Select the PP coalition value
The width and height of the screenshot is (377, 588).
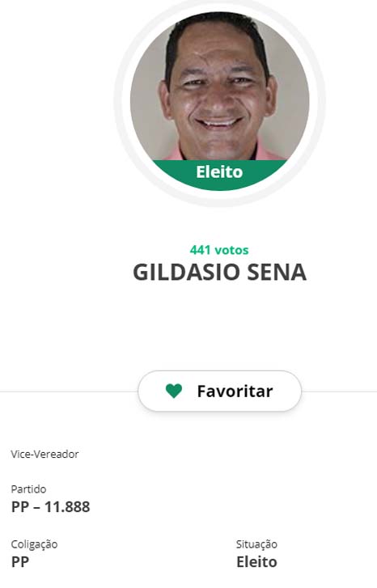click(20, 562)
